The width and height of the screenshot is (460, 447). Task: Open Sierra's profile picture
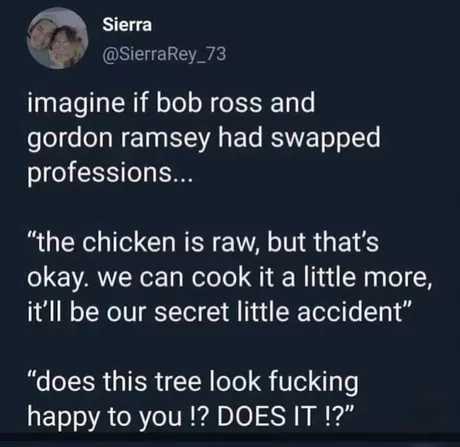[57, 38]
